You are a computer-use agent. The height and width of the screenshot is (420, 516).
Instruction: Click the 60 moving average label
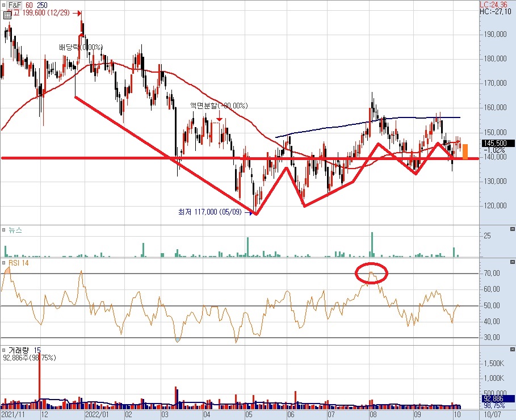29,5
